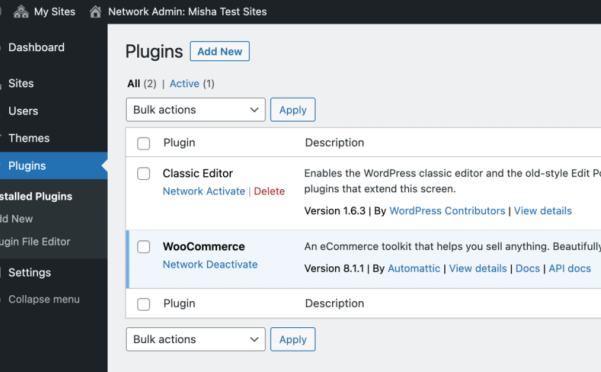The height and width of the screenshot is (372, 601).
Task: Network Deactivate the WooCommerce plugin
Action: tap(210, 264)
